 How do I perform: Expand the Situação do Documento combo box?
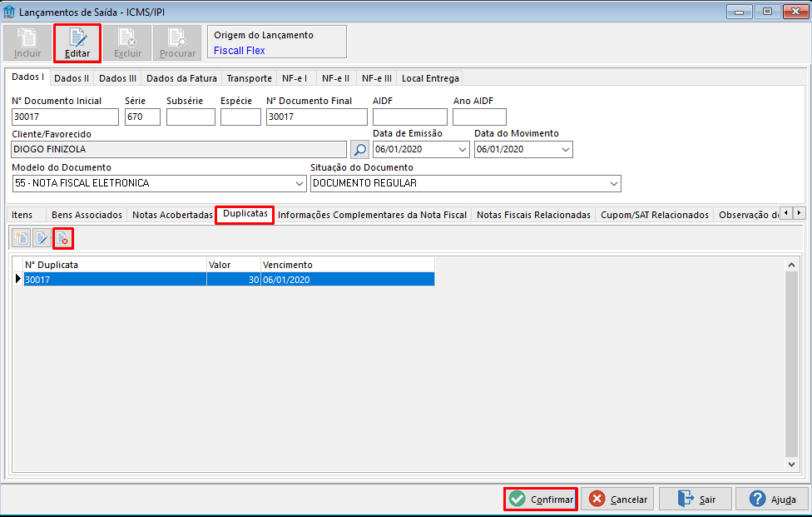pyautogui.click(x=614, y=184)
